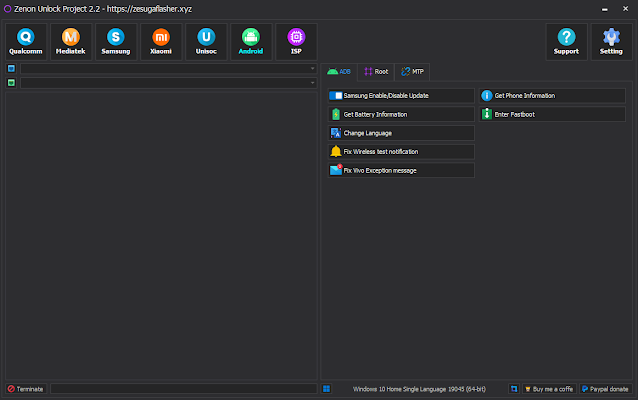Open Paypal donate link
Screen dimensions: 638x400
pos(605,389)
